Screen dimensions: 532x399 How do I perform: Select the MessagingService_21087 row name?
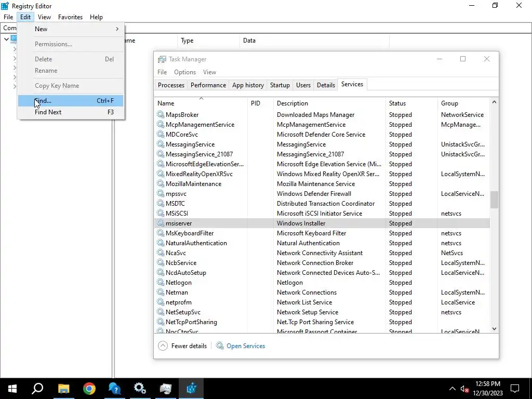click(x=199, y=154)
